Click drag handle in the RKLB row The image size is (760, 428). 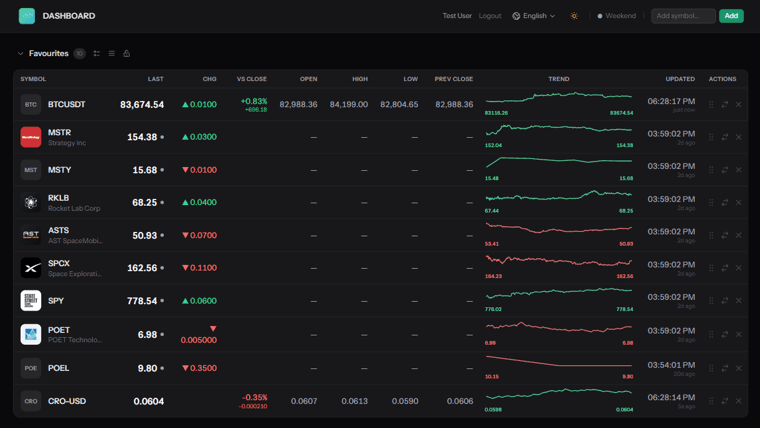711,203
